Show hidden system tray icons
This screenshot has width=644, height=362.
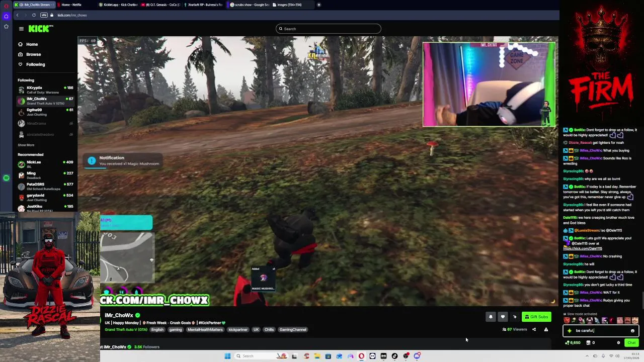pyautogui.click(x=587, y=356)
